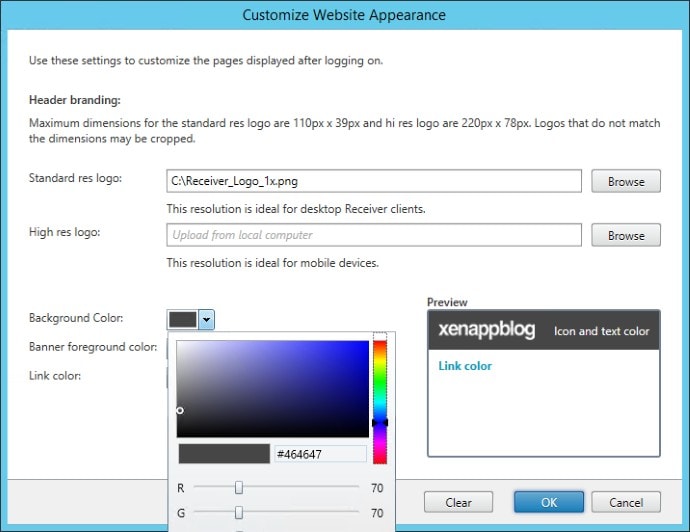Click the Icon and text color preview
The image size is (690, 532).
coord(601,331)
